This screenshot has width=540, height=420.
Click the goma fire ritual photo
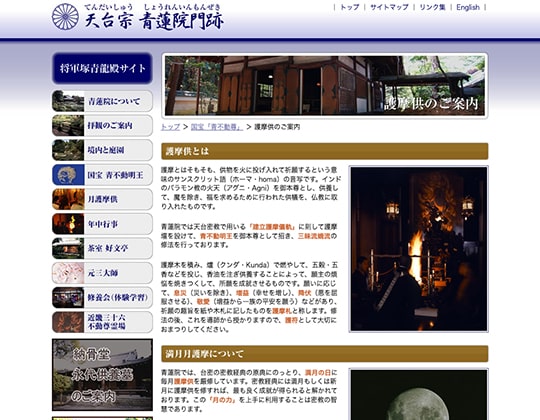[x=419, y=249]
